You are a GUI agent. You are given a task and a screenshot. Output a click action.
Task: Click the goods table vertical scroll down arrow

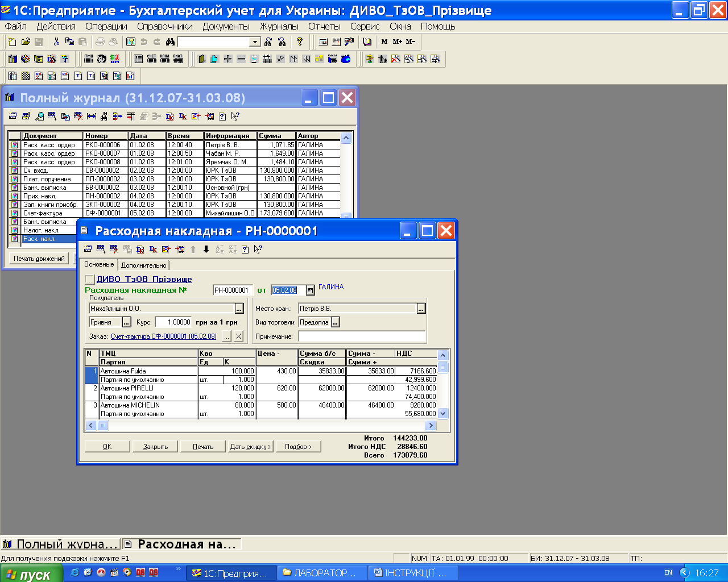[x=443, y=414]
